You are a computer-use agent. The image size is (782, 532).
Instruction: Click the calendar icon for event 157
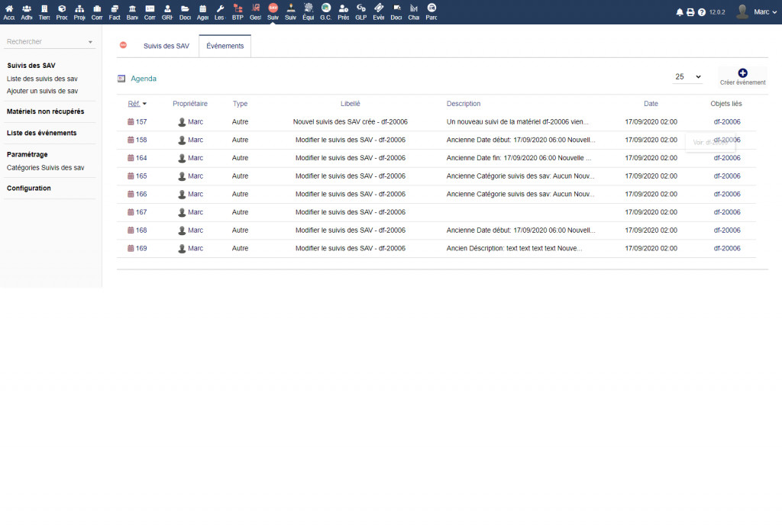coord(131,122)
